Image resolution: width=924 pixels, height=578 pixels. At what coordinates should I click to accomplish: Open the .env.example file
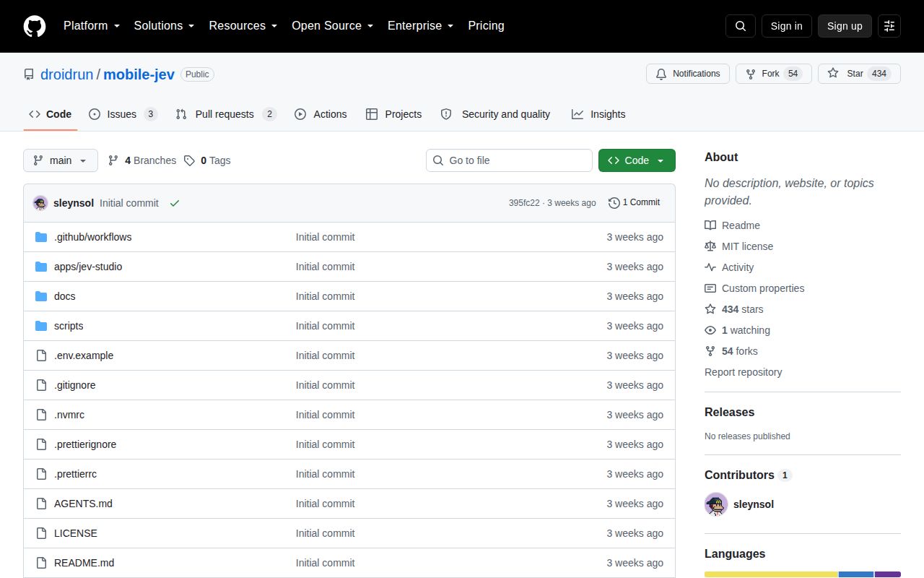pos(84,355)
